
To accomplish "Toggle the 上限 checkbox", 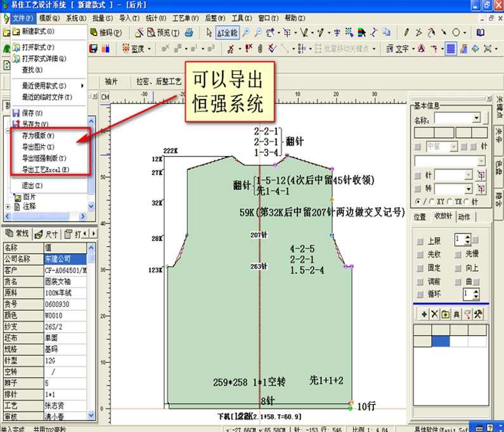I will tap(420, 241).
